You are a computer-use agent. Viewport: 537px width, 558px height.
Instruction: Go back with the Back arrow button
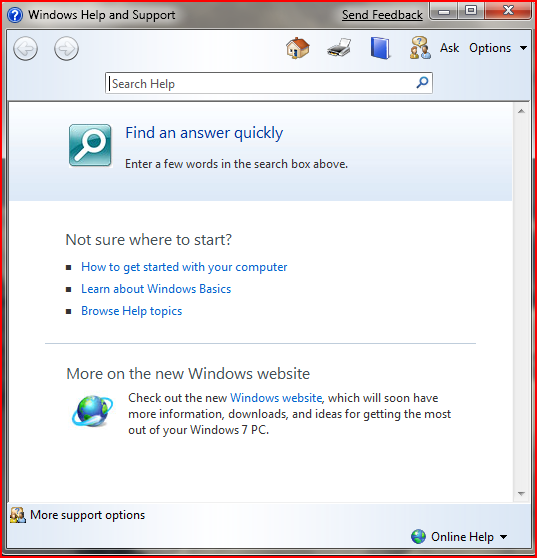click(x=25, y=48)
